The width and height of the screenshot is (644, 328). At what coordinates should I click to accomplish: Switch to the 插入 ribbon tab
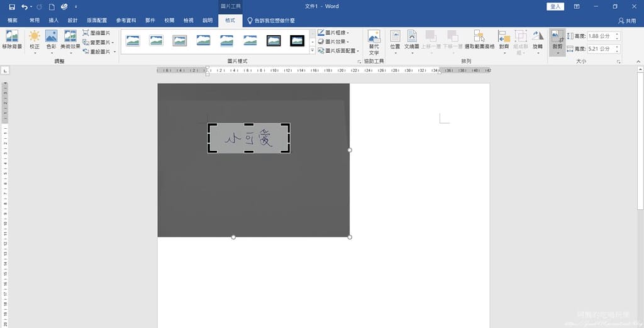[53, 20]
